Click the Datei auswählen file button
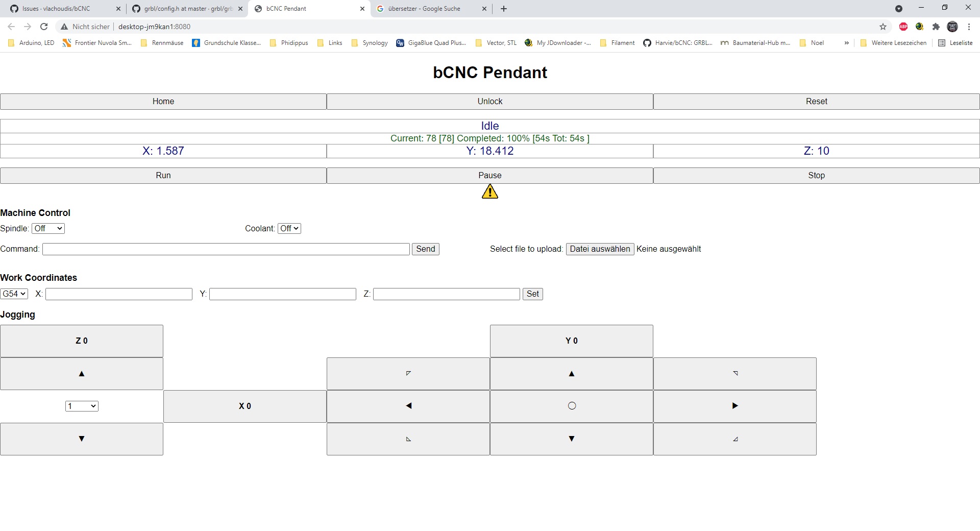980x531 pixels. point(600,249)
